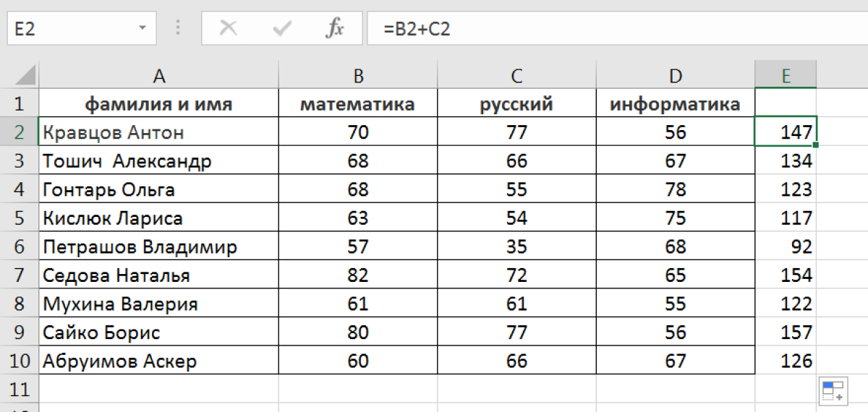Select row 6 header
Image resolution: width=868 pixels, height=412 pixels.
point(19,247)
